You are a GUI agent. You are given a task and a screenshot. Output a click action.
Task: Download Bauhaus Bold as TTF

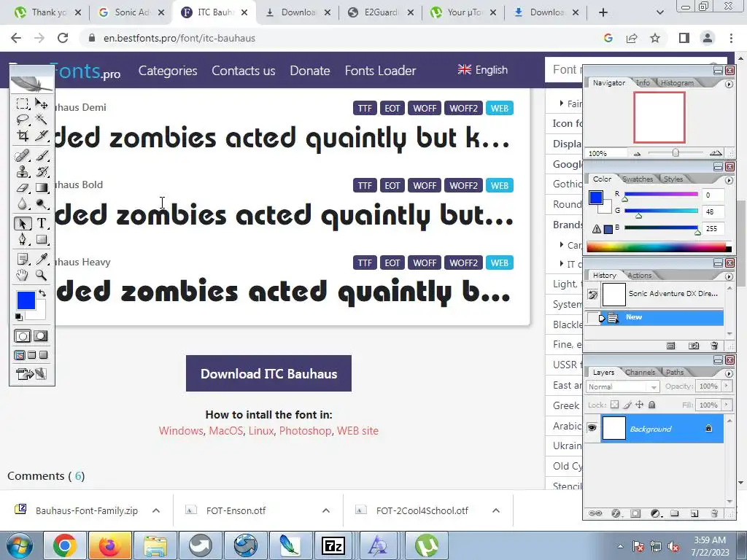coord(365,185)
